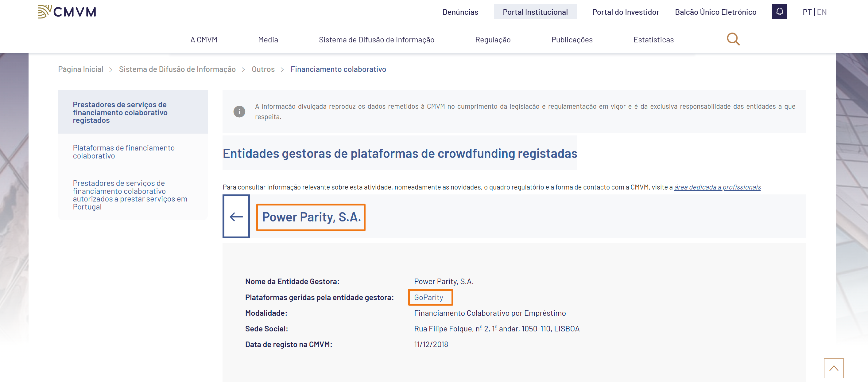Screen dimensions: 868x387
Task: Click Sistema de Difusão de Informação breadcrumb
Action: tap(177, 69)
